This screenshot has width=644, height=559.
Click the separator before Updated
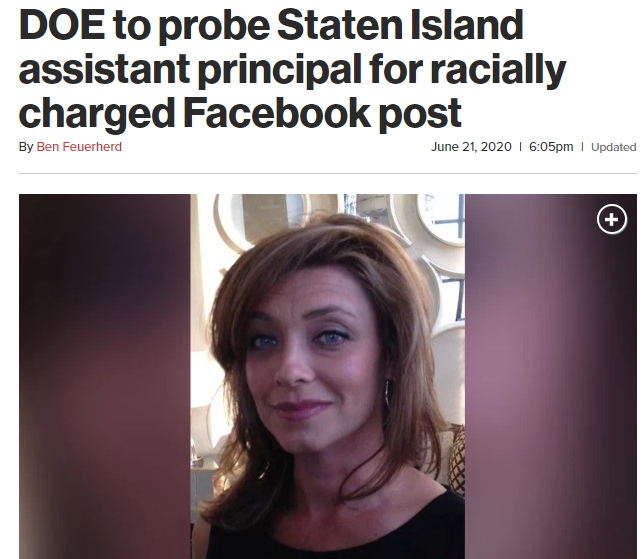(582, 147)
